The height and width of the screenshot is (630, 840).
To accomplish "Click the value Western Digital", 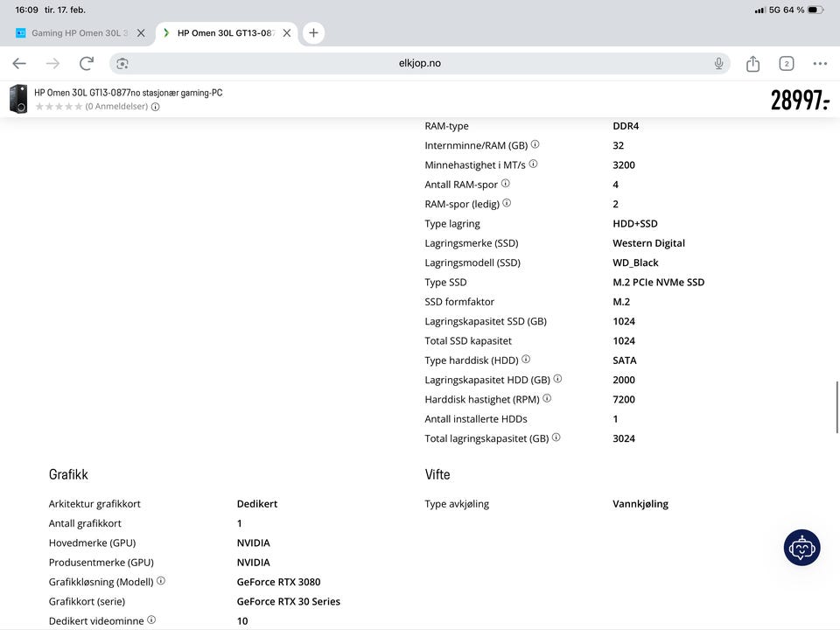I will [648, 243].
